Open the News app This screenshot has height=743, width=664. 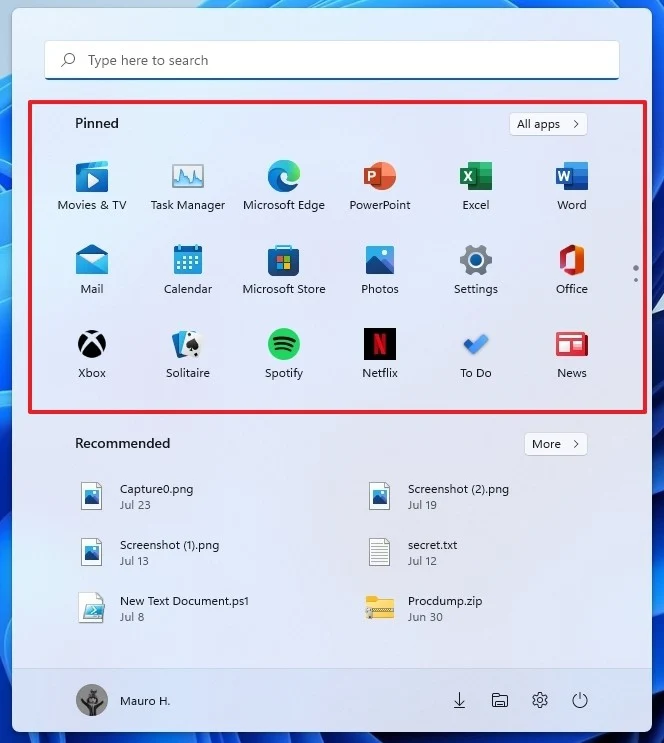(x=572, y=353)
